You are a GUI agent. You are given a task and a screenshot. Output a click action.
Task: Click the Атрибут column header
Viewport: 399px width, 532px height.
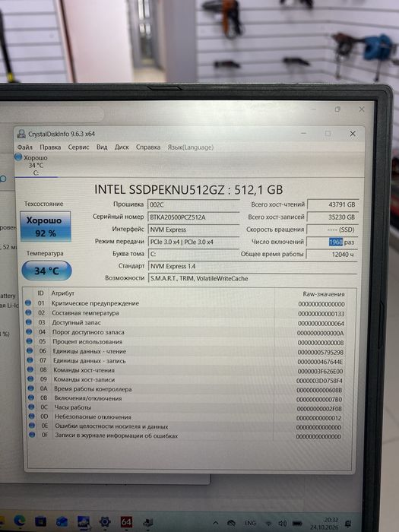[x=63, y=293]
